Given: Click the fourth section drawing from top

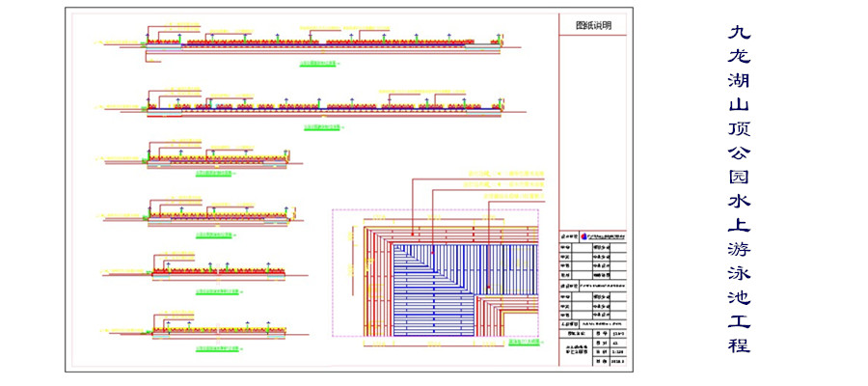Looking at the screenshot, I should point(219,215).
